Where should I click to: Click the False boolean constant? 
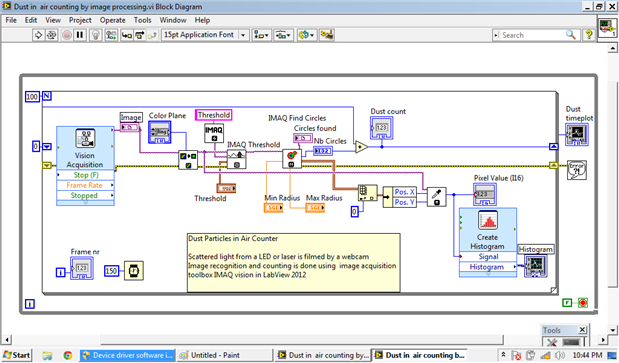(567, 303)
